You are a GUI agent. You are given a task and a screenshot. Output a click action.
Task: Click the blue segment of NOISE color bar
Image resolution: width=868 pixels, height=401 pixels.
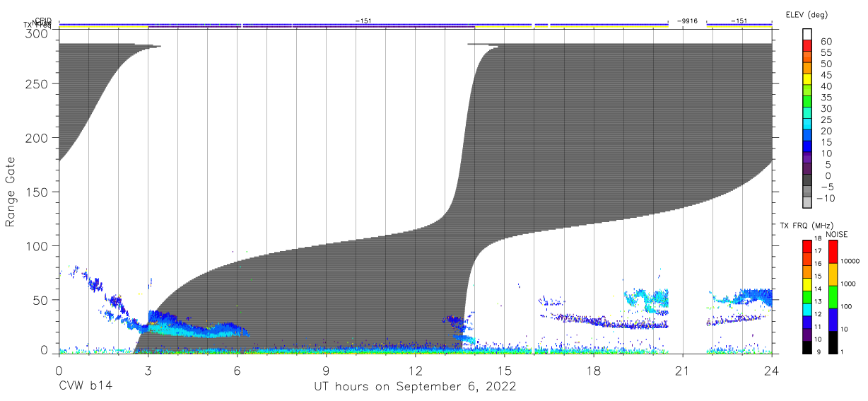833,320
